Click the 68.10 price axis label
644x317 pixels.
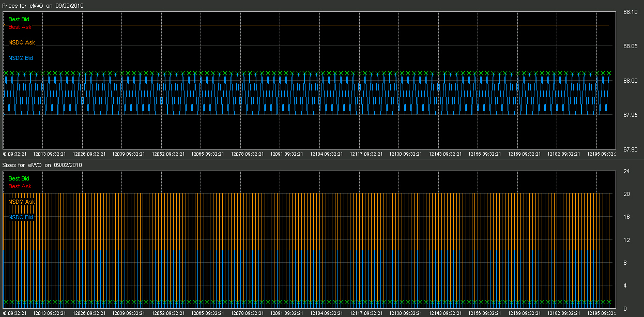(630, 12)
